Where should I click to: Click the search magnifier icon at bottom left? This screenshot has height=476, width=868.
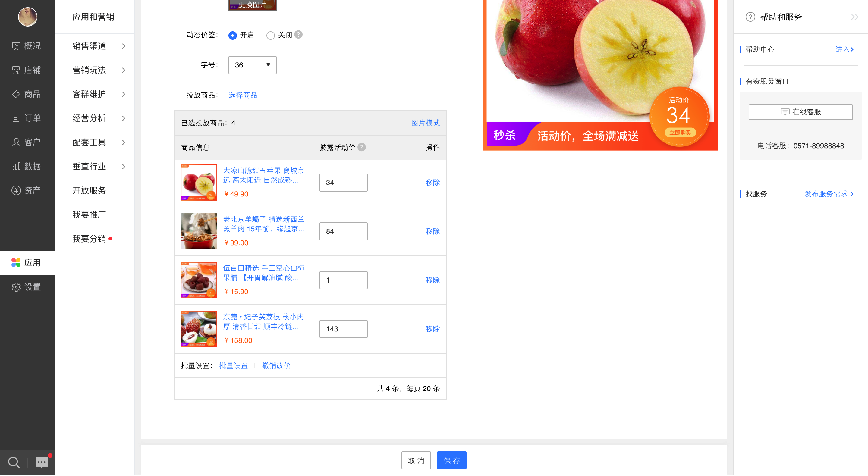[14, 462]
